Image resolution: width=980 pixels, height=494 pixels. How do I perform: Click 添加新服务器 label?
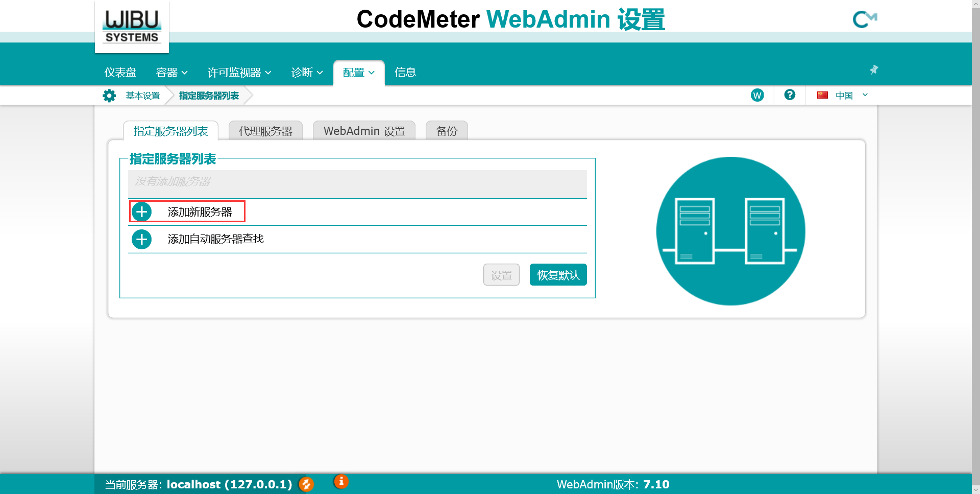tap(200, 212)
